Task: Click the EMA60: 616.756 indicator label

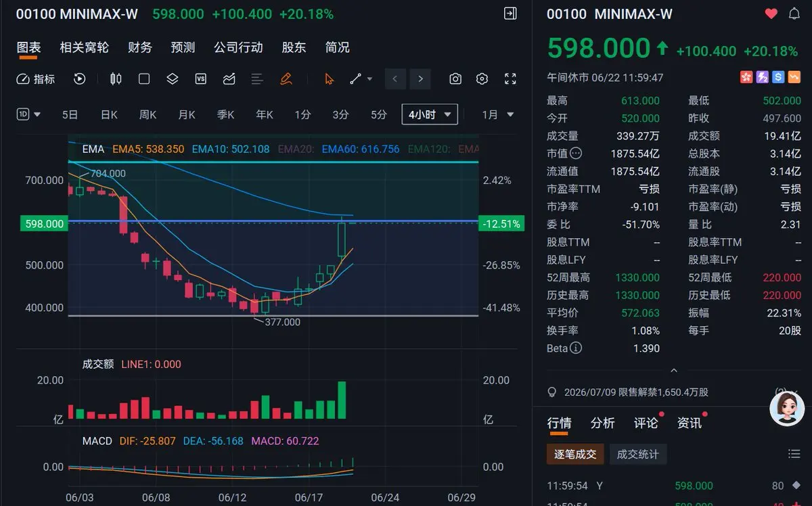Action: (361, 149)
